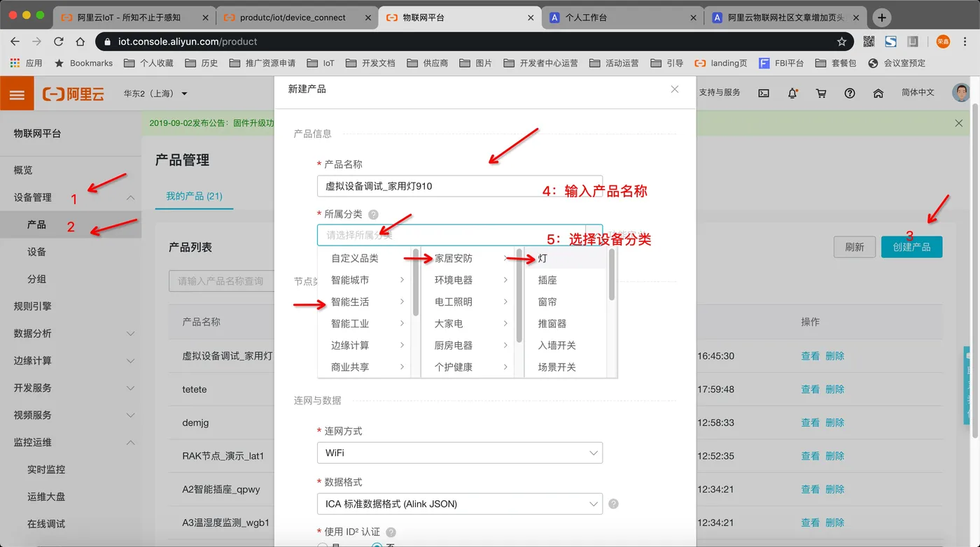This screenshot has height=547, width=980.
Task: Open the hamburger navigation menu
Action: [17, 94]
